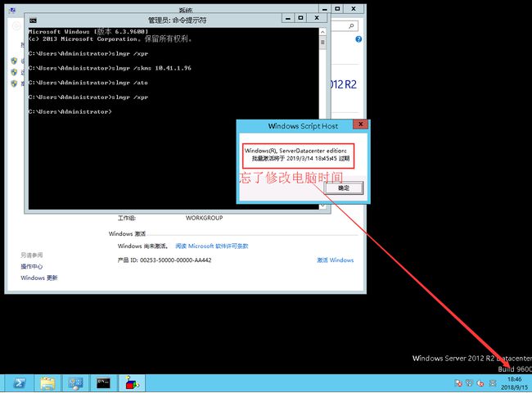This screenshot has width=532, height=393.
Task: Open 操作中心 under See also
Action: (x=32, y=266)
